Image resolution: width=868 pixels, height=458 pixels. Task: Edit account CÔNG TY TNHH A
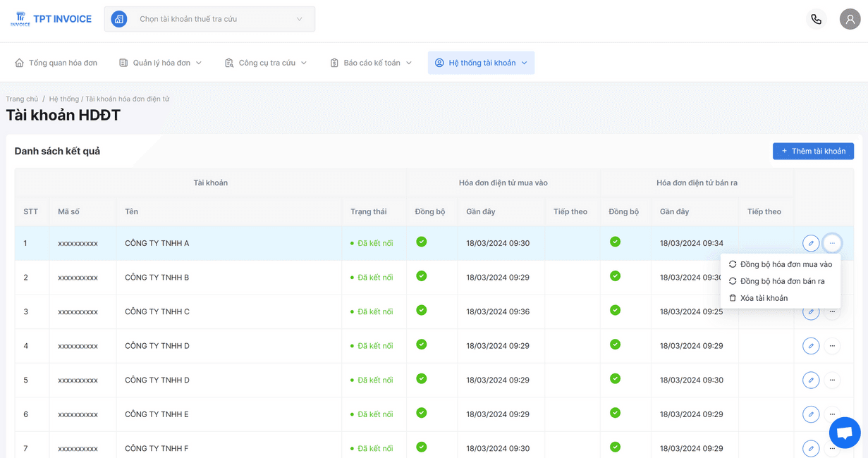pyautogui.click(x=811, y=243)
